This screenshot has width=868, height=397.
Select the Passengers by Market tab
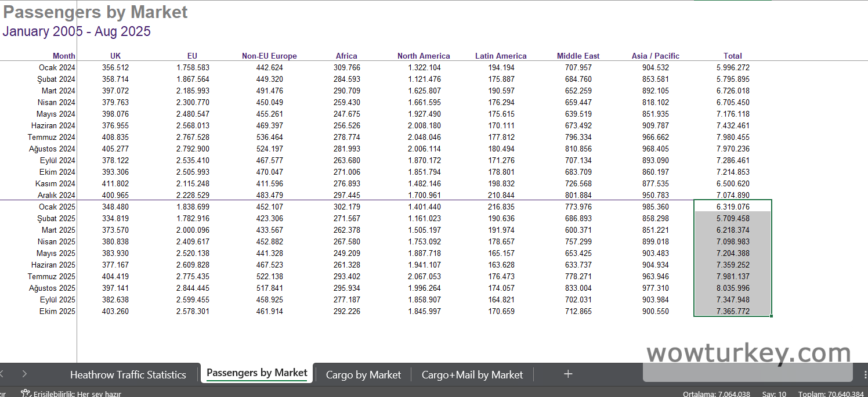[x=256, y=373]
